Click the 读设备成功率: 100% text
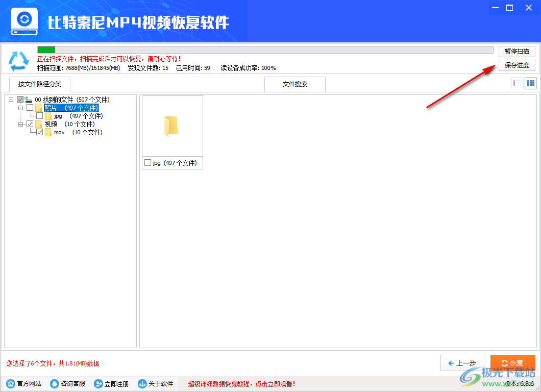Viewport: 541px width, 392px height. click(x=248, y=68)
